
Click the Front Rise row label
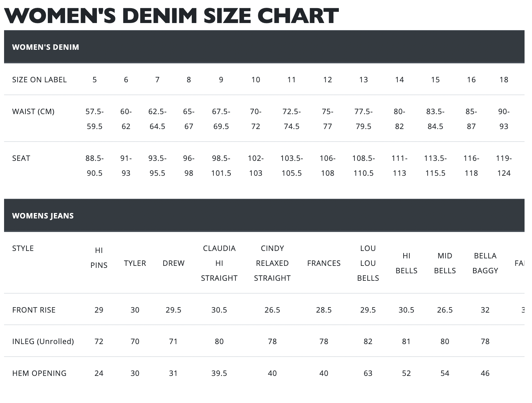(x=34, y=310)
